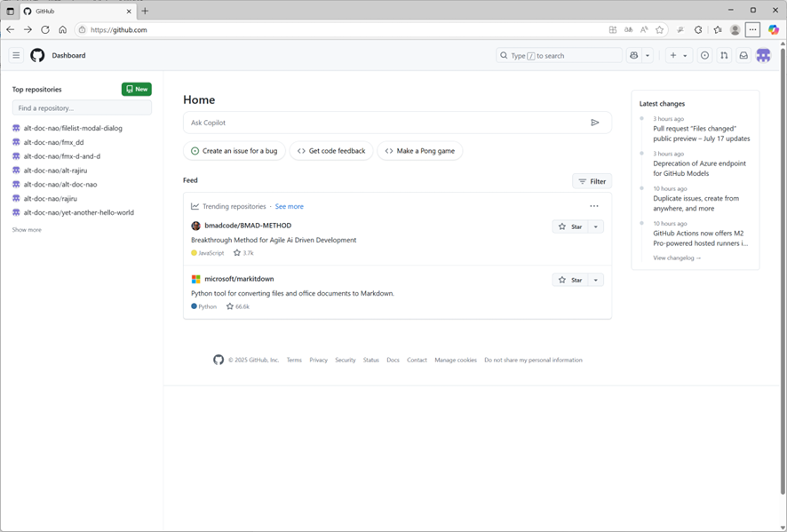Open a new browser tab

tap(145, 11)
